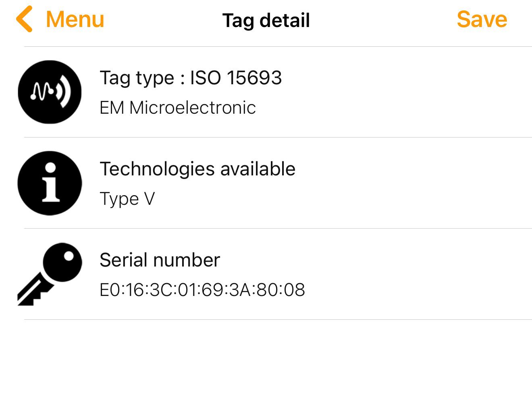
Task: Click the Tag detail page title
Action: click(x=266, y=21)
